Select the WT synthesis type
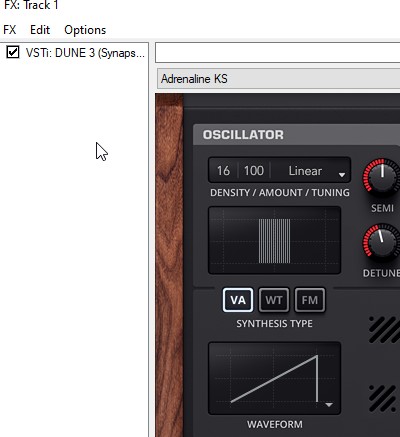Viewport: 400px width, 437px height. click(274, 300)
